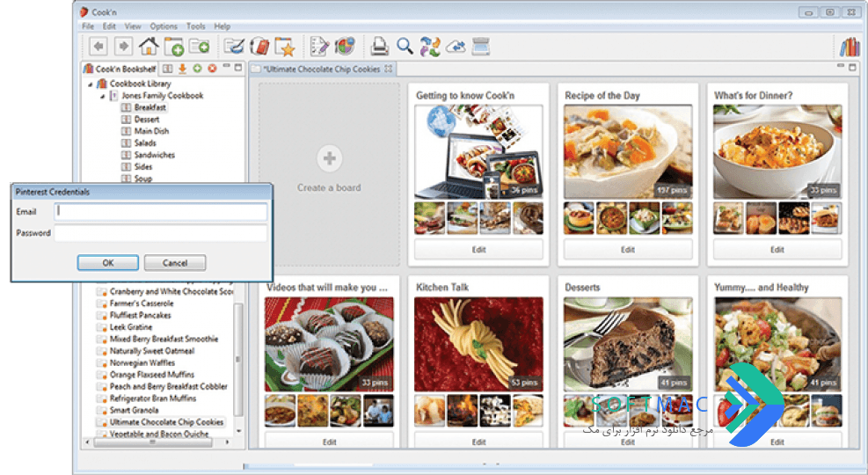The height and width of the screenshot is (475, 868).
Task: Maximize the main content panel
Action: click(852, 68)
